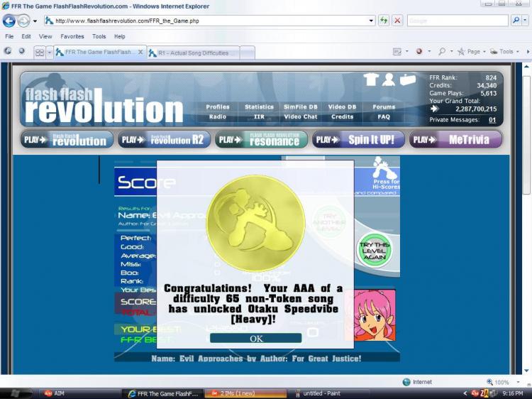Expand the address bar history dropdown

[x=371, y=21]
